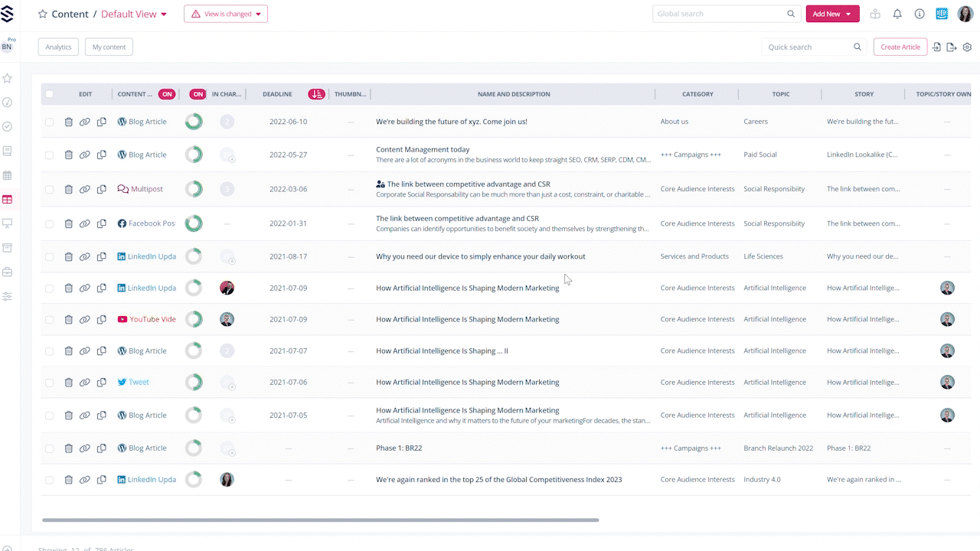This screenshot has width=980, height=551.
Task: Select all rows with header checkbox
Action: pyautogui.click(x=50, y=94)
